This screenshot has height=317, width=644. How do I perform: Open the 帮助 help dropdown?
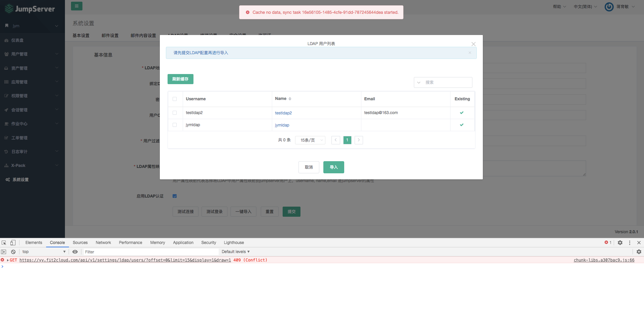pyautogui.click(x=559, y=7)
